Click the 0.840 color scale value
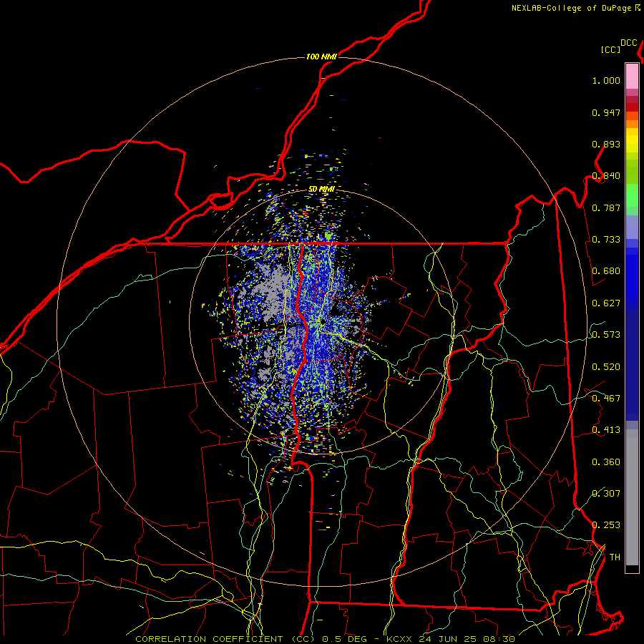Image resolution: width=644 pixels, height=644 pixels. click(x=606, y=176)
